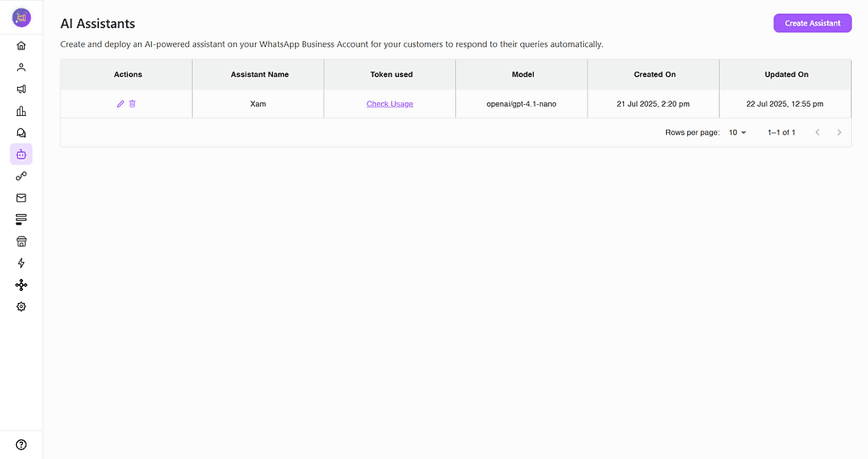Image resolution: width=868 pixels, height=459 pixels.
Task: Go to previous page arrow
Action: point(818,132)
